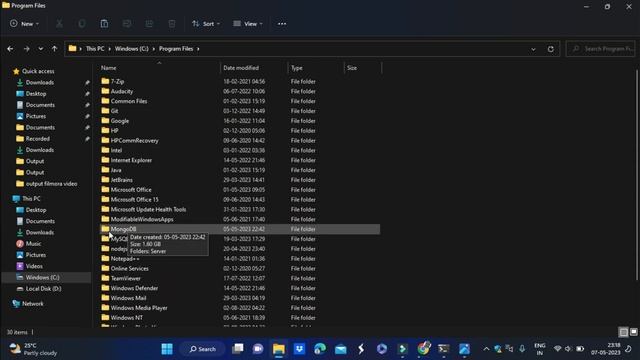The width and height of the screenshot is (640, 360).
Task: Select the Google folder
Action: (120, 121)
